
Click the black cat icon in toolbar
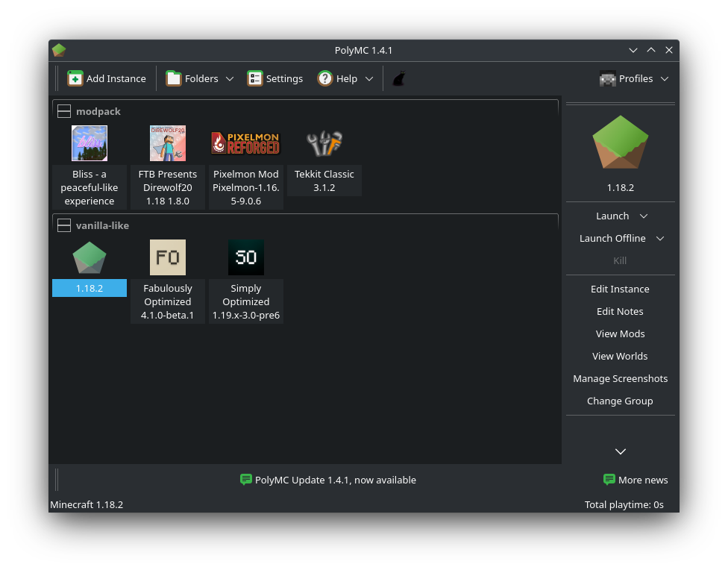click(x=399, y=78)
